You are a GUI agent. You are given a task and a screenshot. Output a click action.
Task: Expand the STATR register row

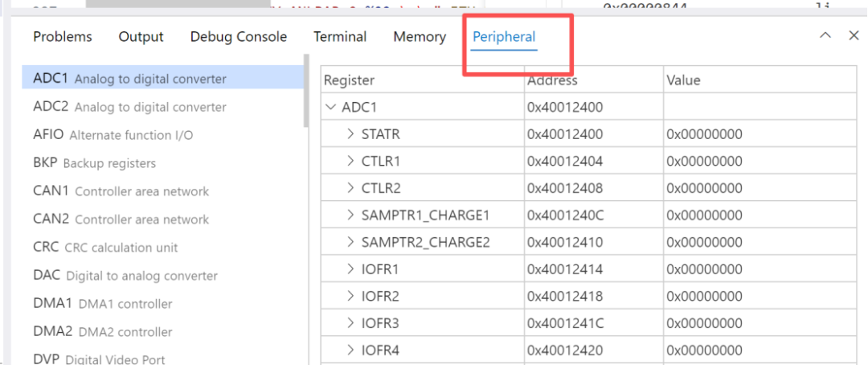(x=350, y=134)
